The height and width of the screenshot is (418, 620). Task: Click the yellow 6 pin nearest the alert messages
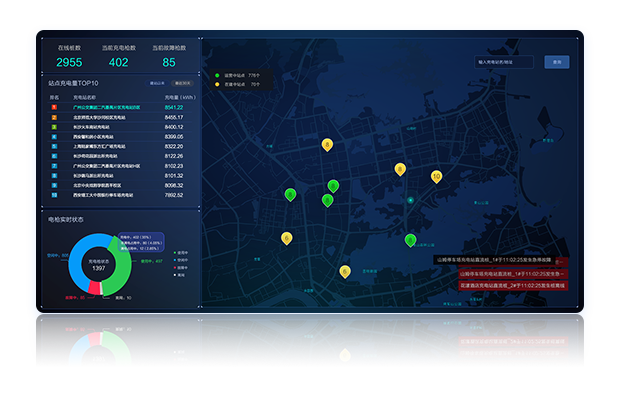[x=345, y=272]
